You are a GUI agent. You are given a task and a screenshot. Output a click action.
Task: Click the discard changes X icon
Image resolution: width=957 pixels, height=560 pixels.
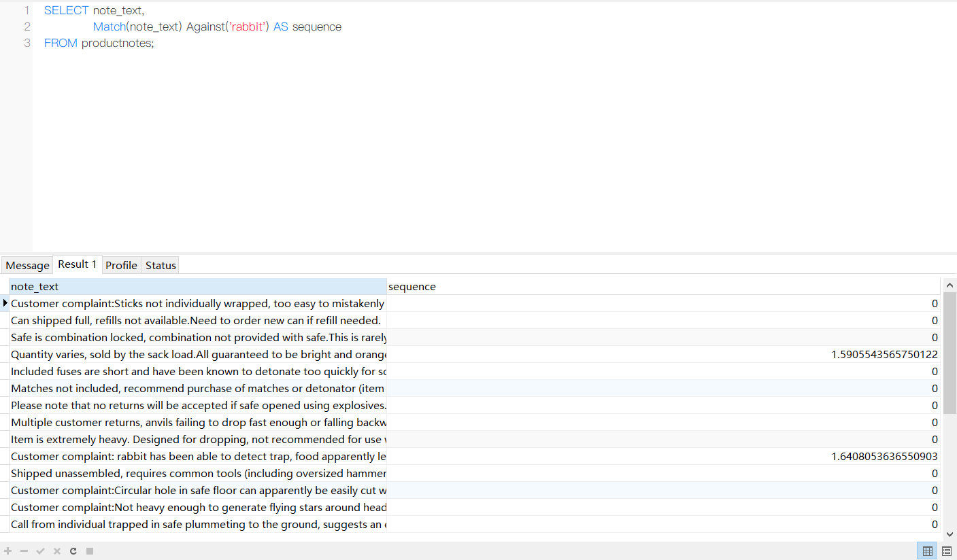click(x=57, y=551)
